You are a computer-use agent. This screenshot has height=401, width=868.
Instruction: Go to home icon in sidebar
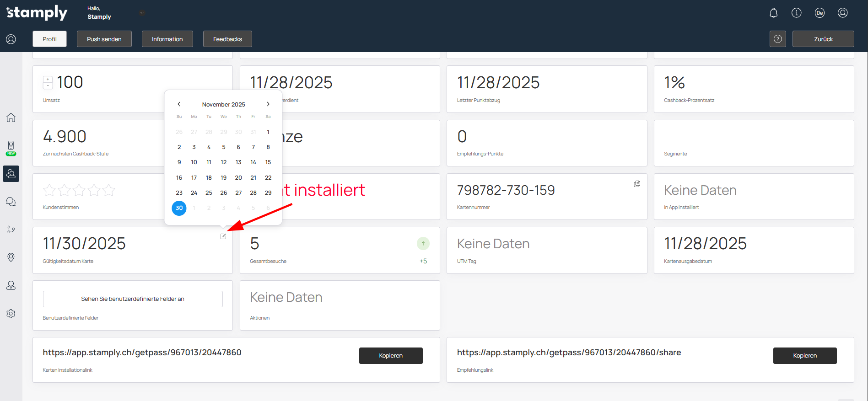tap(11, 118)
